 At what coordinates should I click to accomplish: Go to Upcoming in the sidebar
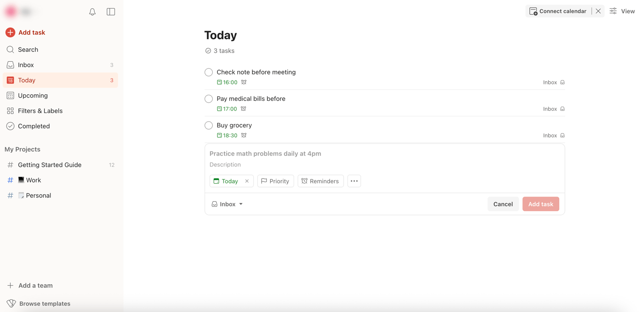33,96
